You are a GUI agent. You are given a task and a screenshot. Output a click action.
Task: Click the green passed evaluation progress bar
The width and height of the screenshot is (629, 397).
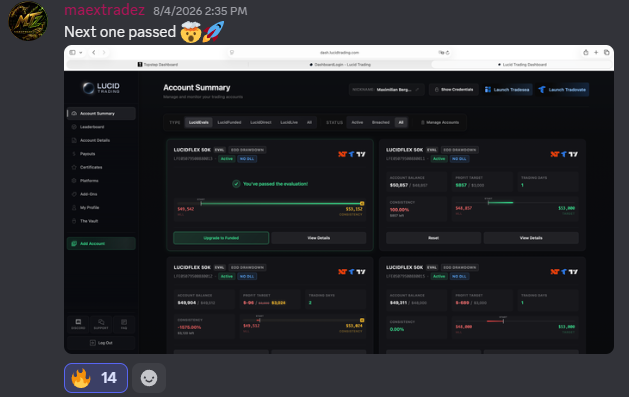pyautogui.click(x=282, y=203)
